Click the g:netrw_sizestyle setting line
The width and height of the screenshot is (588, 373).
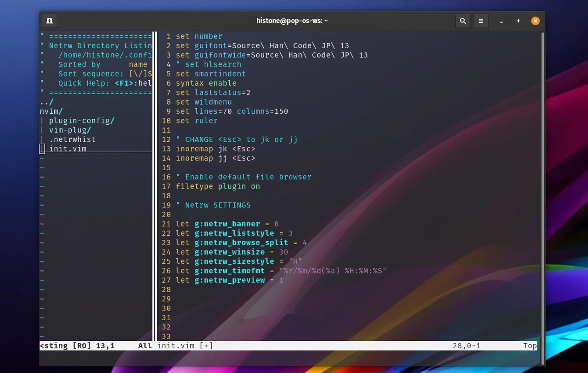(x=239, y=262)
